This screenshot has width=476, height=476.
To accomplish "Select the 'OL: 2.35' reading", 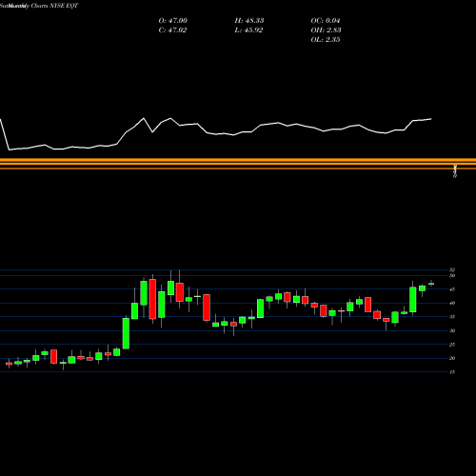I will pyautogui.click(x=326, y=40).
